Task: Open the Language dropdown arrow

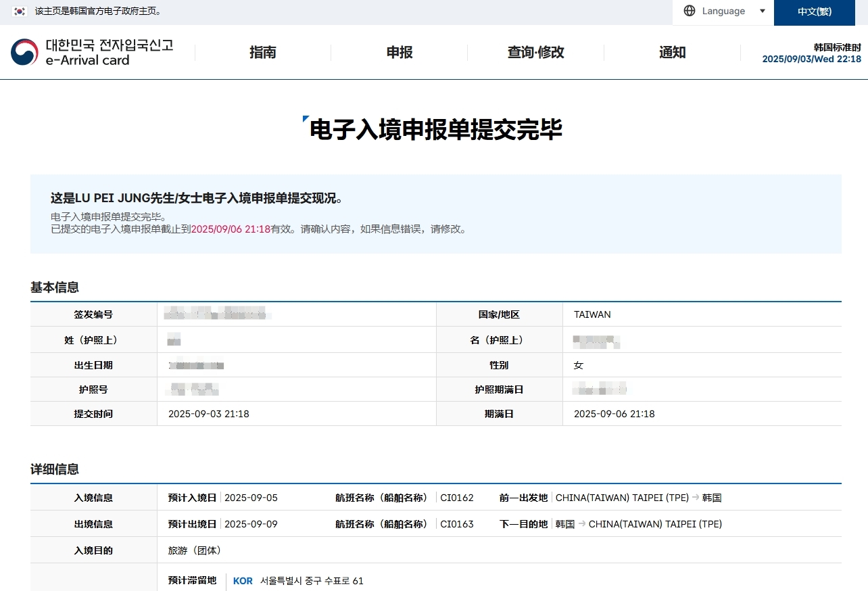Action: click(763, 11)
